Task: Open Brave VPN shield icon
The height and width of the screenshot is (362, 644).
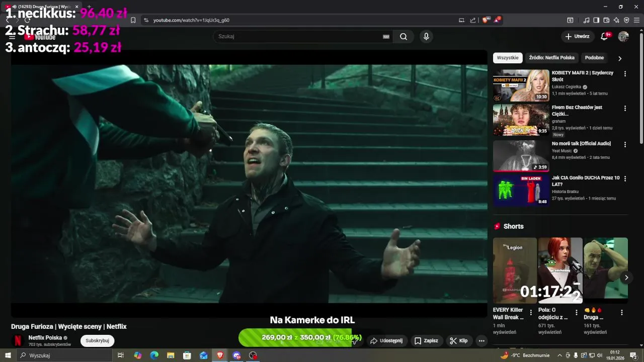Action: coord(626,20)
